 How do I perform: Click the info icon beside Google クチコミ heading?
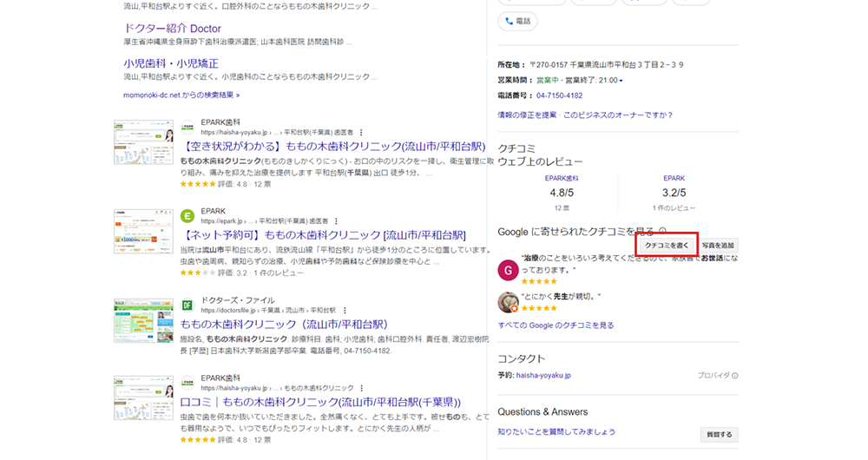click(662, 231)
